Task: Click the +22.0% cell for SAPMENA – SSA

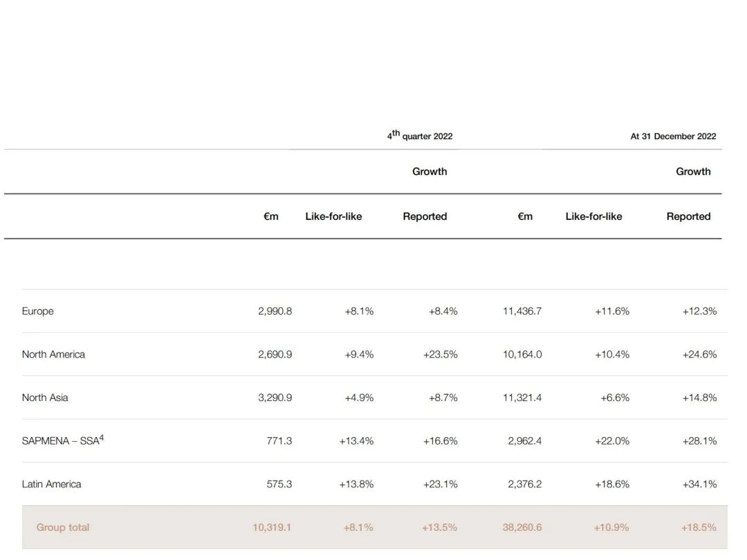Action: 612,441
